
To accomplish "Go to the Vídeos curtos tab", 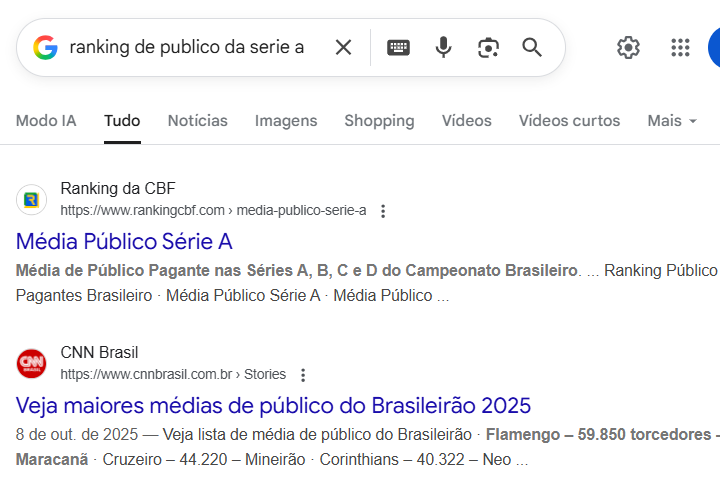I will pyautogui.click(x=569, y=121).
